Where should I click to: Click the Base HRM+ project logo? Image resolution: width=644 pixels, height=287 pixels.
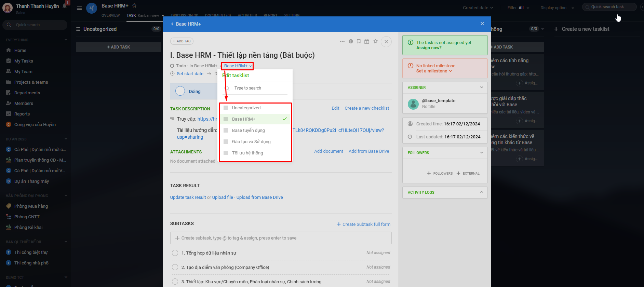pos(92,8)
